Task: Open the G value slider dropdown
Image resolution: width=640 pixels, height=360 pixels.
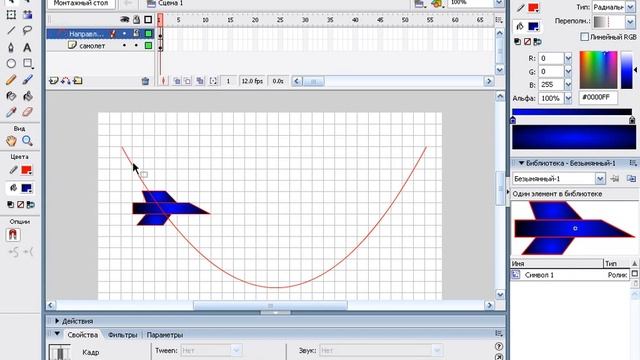Action: click(x=568, y=71)
